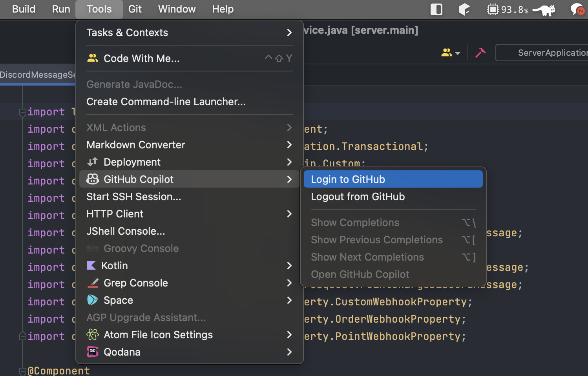588x376 pixels.
Task: Open the ServerApplication run configuration dropdown
Action: (542, 53)
